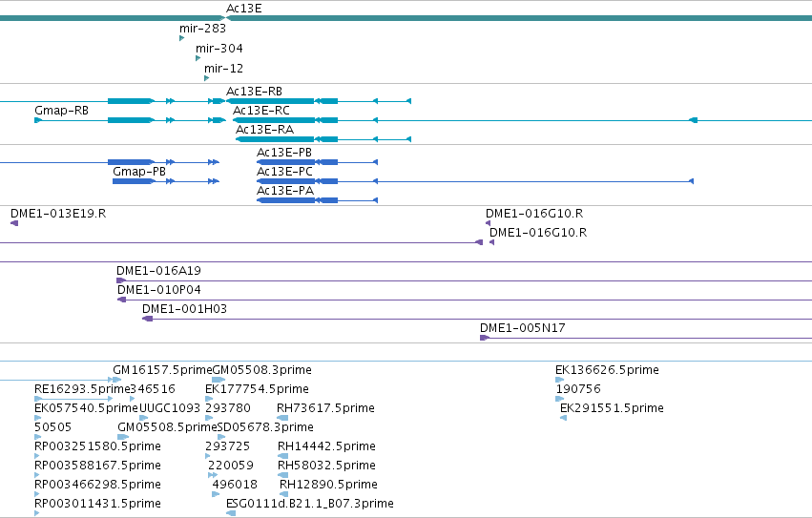812x518 pixels.
Task: Click the arrowhead glyph under mir-283
Action: point(181,38)
